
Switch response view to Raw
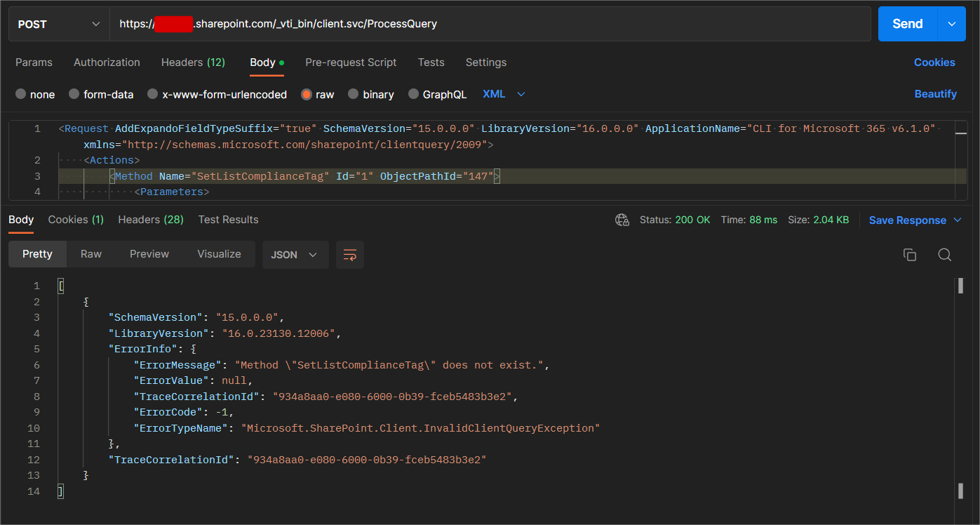[x=91, y=254]
